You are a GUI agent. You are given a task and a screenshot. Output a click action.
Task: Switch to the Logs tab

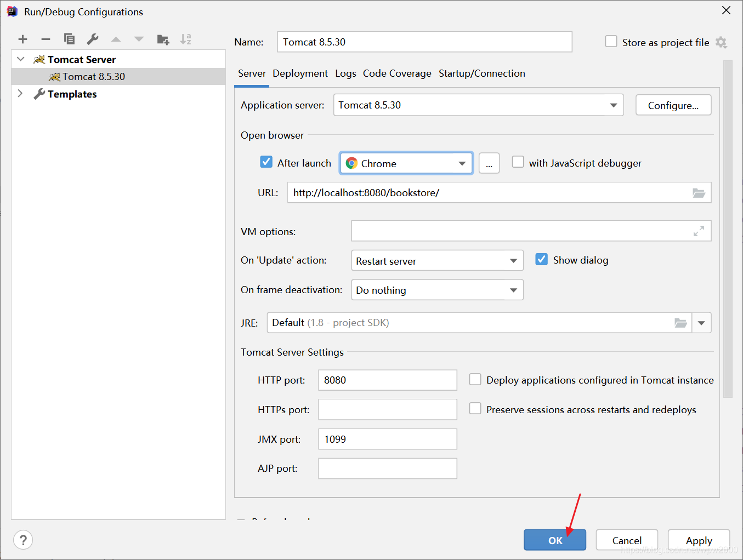click(x=345, y=73)
